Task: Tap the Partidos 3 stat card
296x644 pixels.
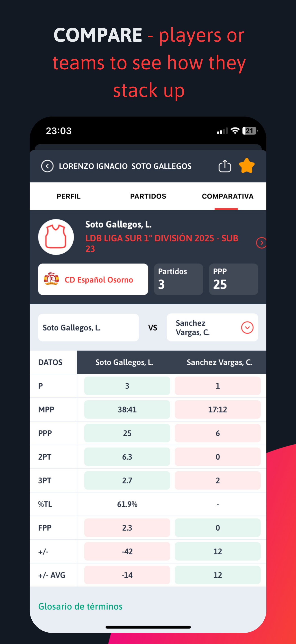Action: [178, 279]
